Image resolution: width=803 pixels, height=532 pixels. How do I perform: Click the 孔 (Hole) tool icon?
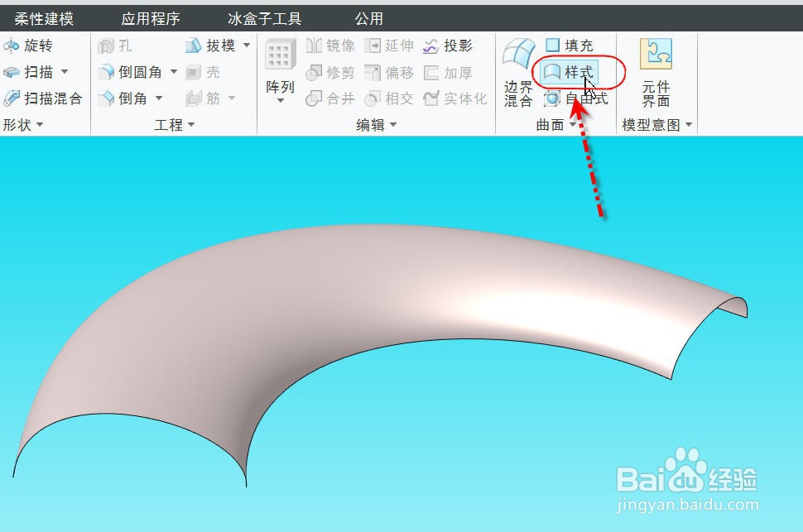click(x=107, y=46)
